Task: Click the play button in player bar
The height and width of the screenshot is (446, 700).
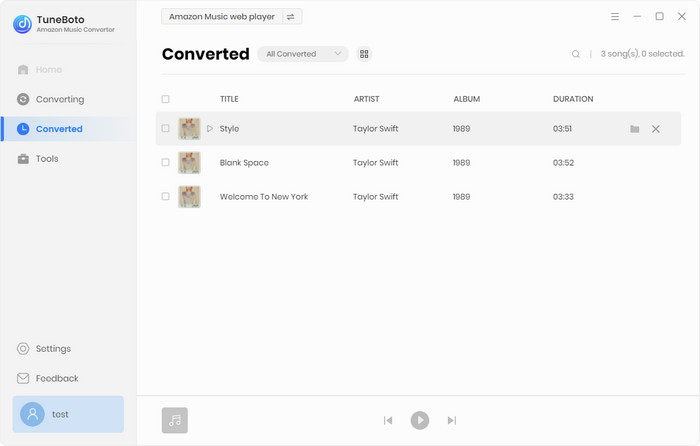Action: click(x=420, y=421)
